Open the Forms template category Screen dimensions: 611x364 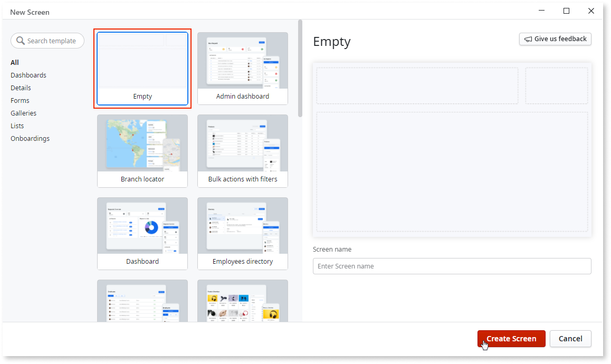[x=20, y=100]
